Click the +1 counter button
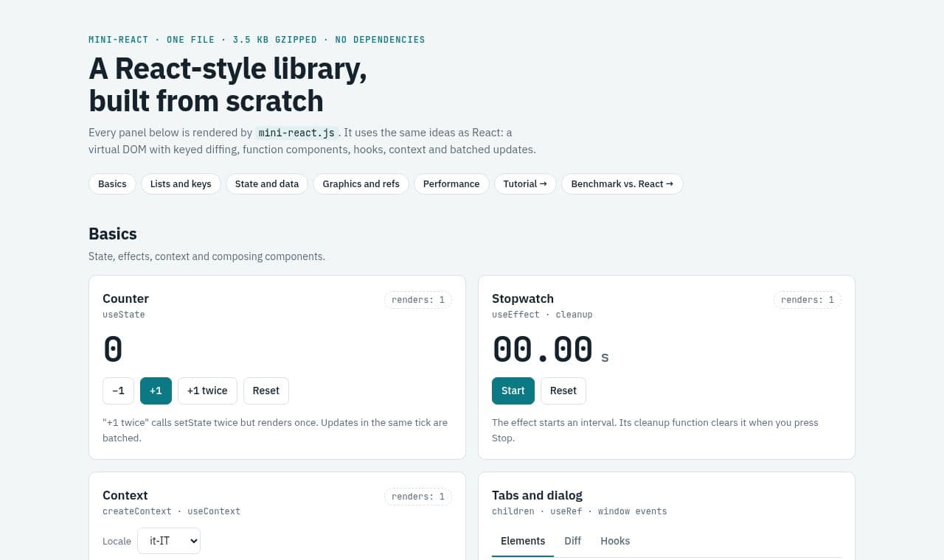The width and height of the screenshot is (944, 560). (x=156, y=391)
